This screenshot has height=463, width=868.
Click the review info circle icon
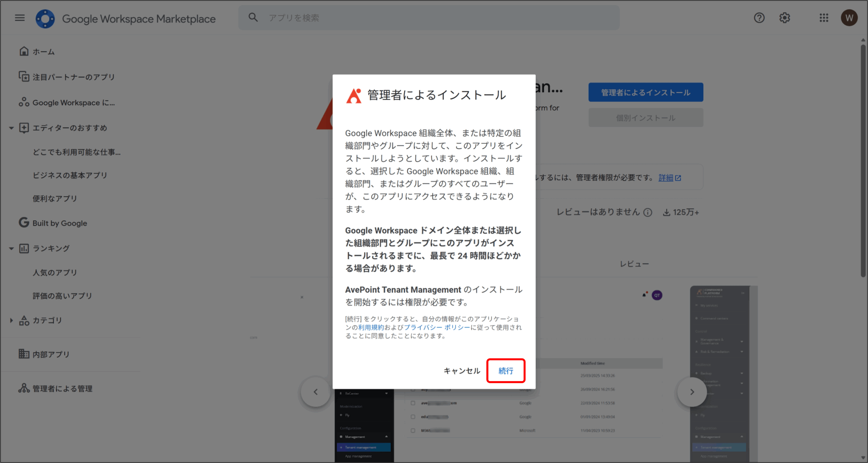648,212
